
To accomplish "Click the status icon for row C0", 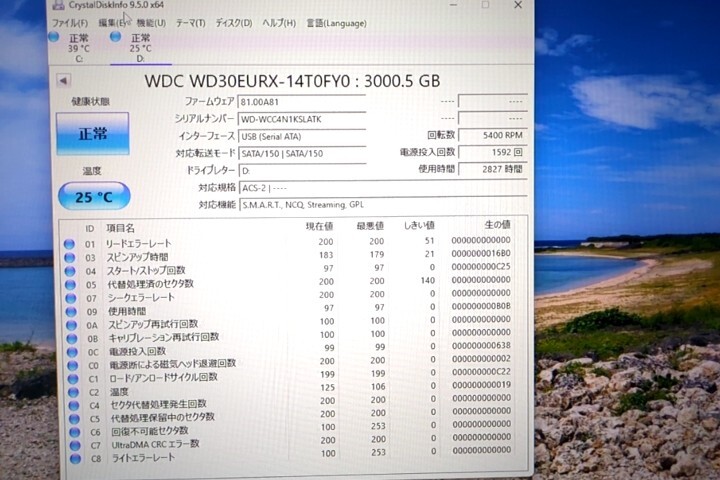I will 73,365.
